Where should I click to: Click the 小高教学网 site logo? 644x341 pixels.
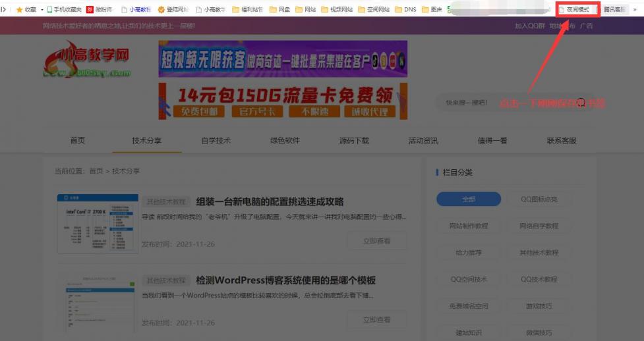click(86, 60)
